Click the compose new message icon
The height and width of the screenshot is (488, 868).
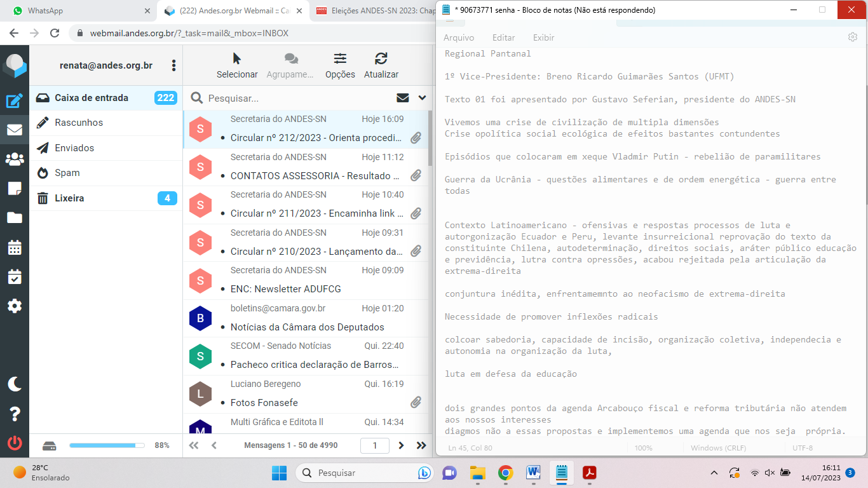pos(14,100)
